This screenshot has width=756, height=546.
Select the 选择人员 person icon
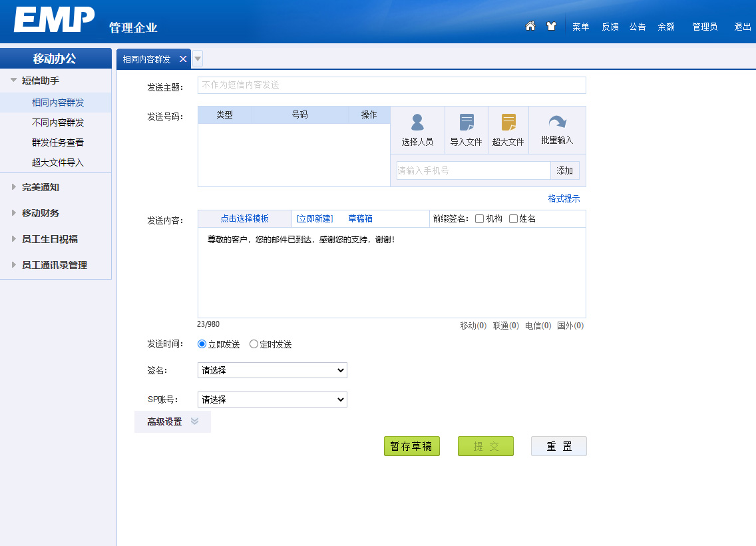tap(417, 129)
